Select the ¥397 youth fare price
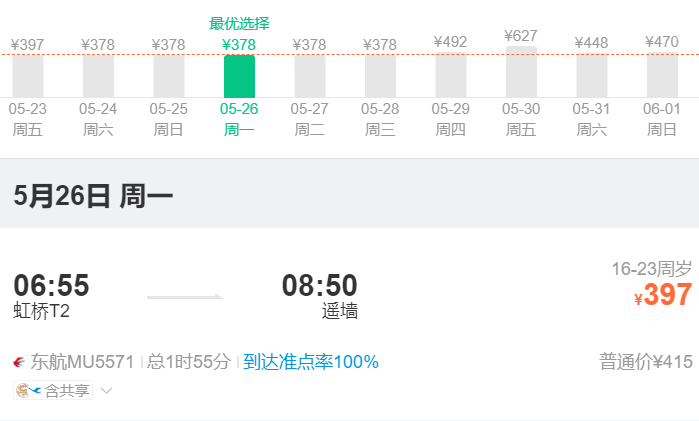Image resolution: width=699 pixels, height=421 pixels. tap(663, 295)
